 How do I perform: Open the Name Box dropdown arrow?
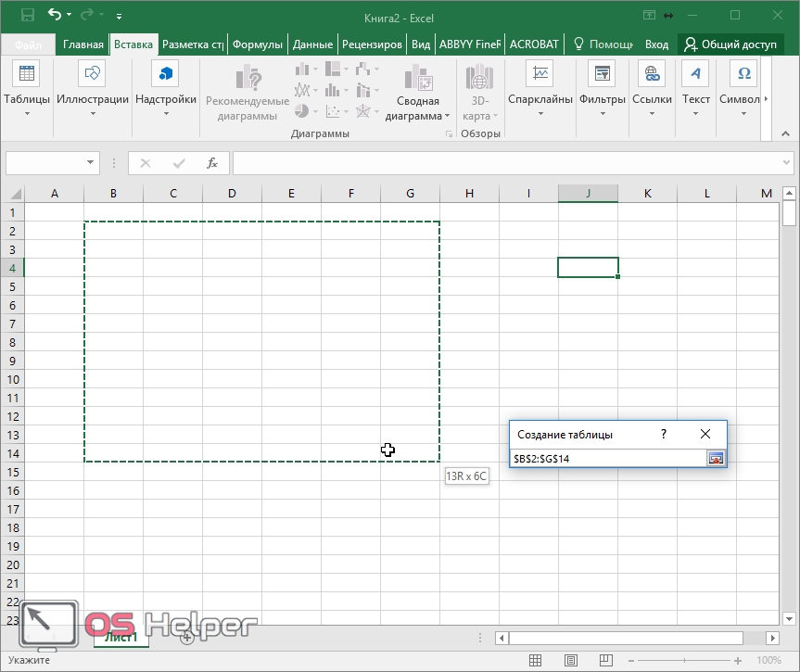coord(90,163)
